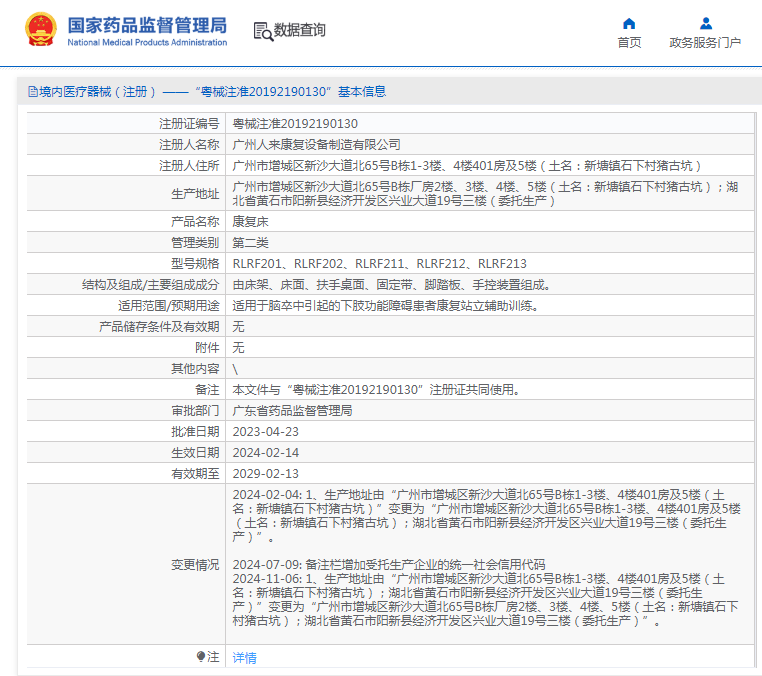This screenshot has height=676, width=762.
Task: Select registration number 粤械注准20192190130 value
Action: click(295, 124)
